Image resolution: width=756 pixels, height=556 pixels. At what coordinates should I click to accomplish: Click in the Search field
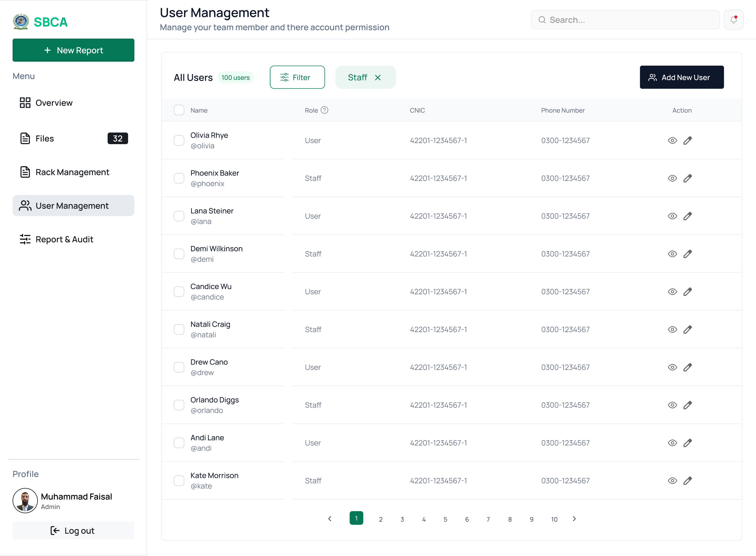pos(625,20)
